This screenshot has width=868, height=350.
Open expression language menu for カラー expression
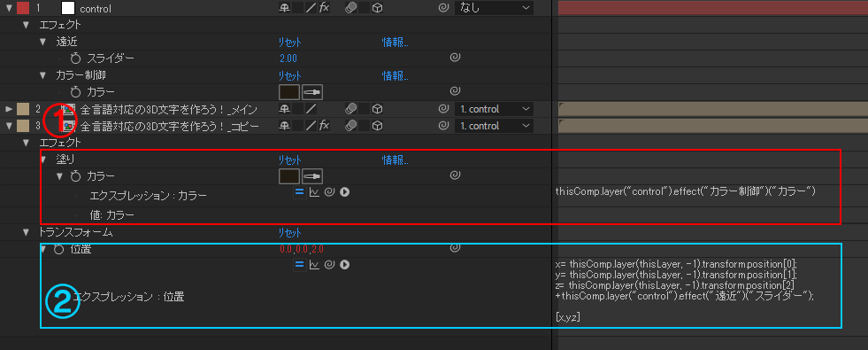pos(344,192)
